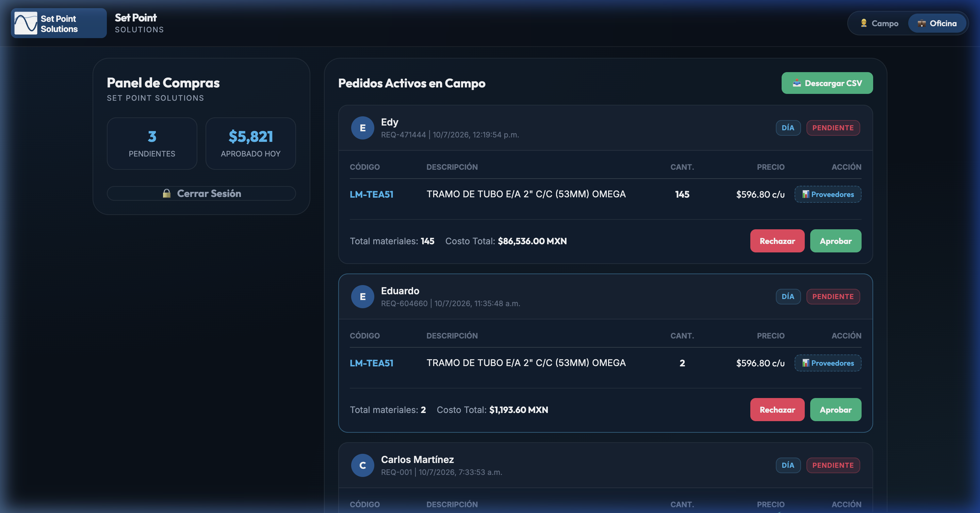Click the worker icon next to Campo
Screen dimensions: 980x513
864,23
